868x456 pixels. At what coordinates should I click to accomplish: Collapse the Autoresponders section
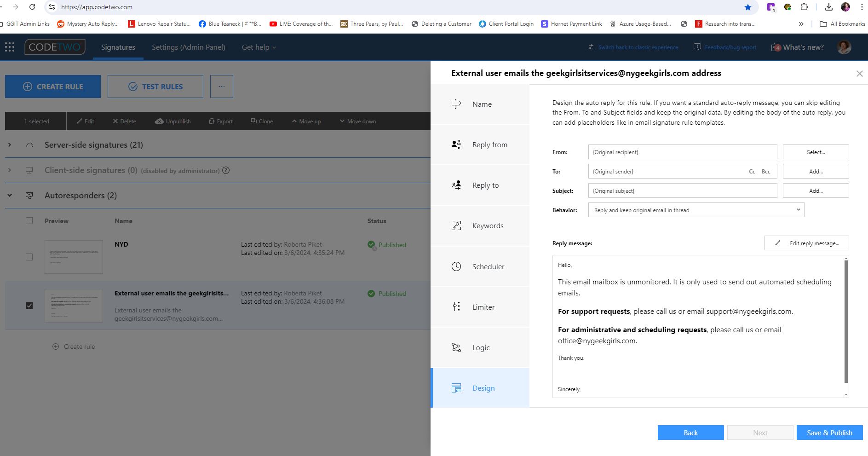click(10, 196)
